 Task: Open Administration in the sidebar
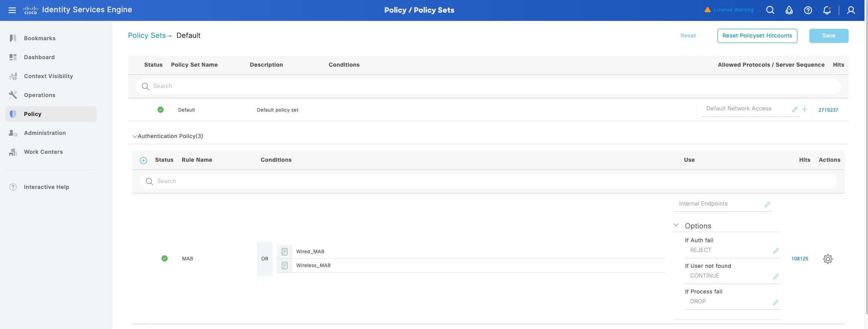click(x=45, y=133)
